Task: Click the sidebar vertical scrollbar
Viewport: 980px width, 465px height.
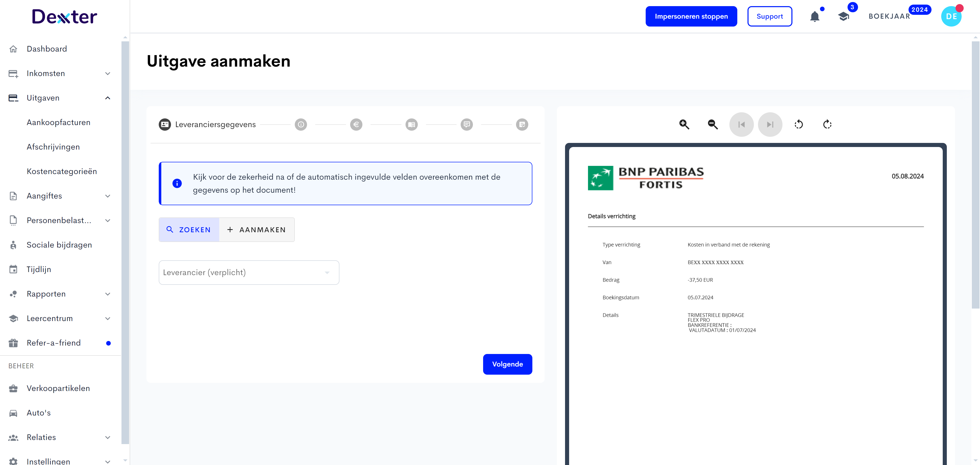Action: click(x=125, y=242)
